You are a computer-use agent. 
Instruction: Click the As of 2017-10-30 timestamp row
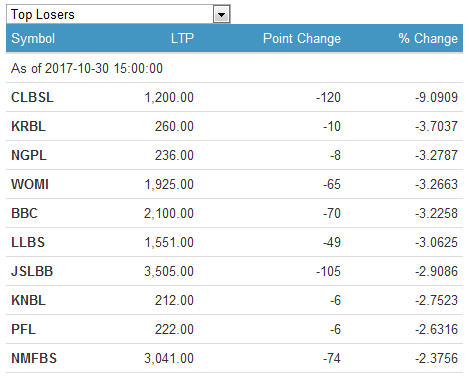(x=234, y=68)
